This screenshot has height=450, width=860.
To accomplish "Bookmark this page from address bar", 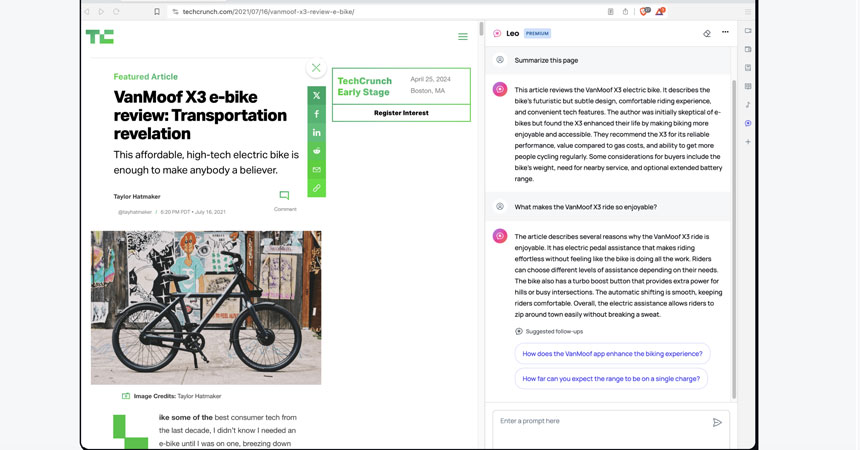I will [x=157, y=12].
